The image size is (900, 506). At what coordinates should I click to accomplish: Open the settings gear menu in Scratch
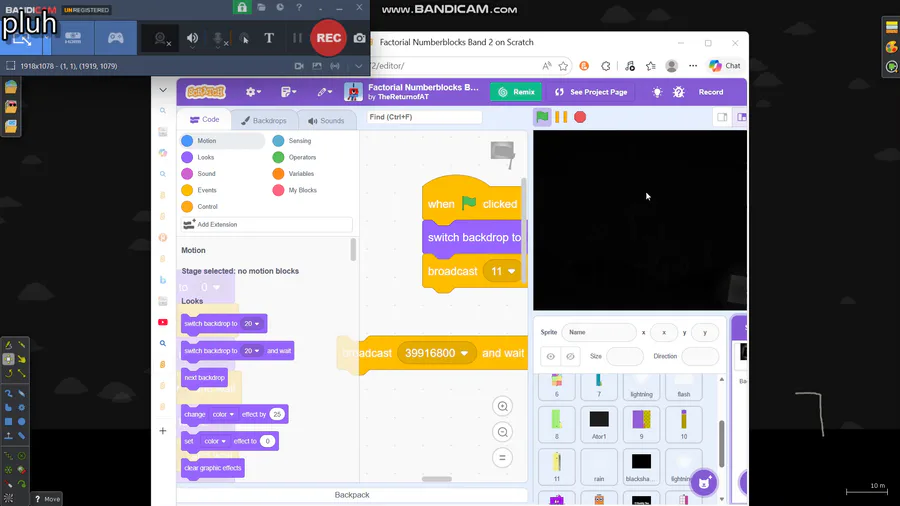click(x=253, y=92)
